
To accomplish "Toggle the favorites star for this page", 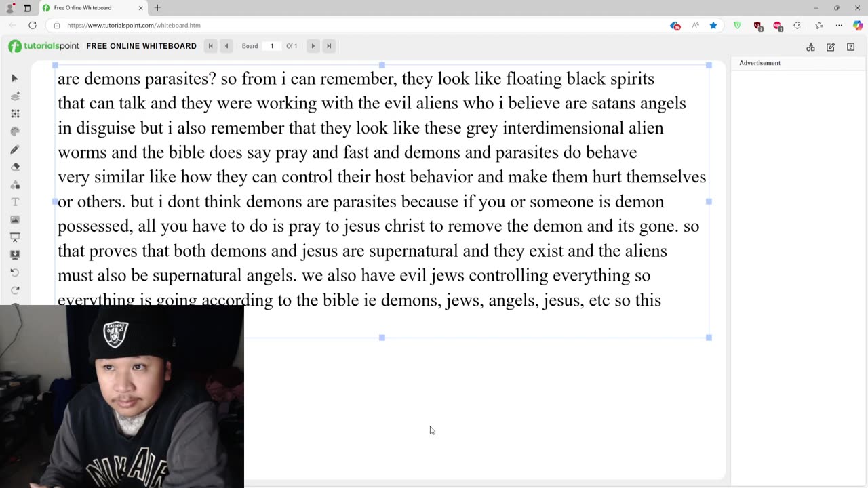I will [x=713, y=25].
